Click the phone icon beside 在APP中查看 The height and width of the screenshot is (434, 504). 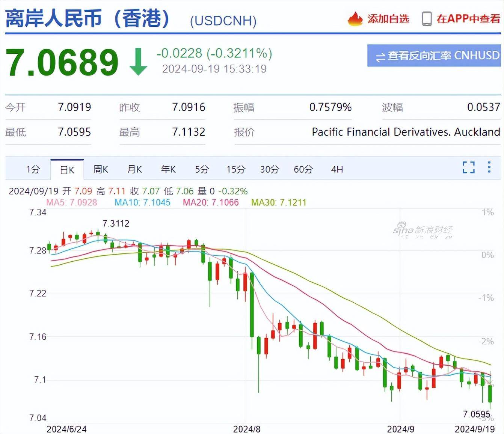[x=427, y=19]
